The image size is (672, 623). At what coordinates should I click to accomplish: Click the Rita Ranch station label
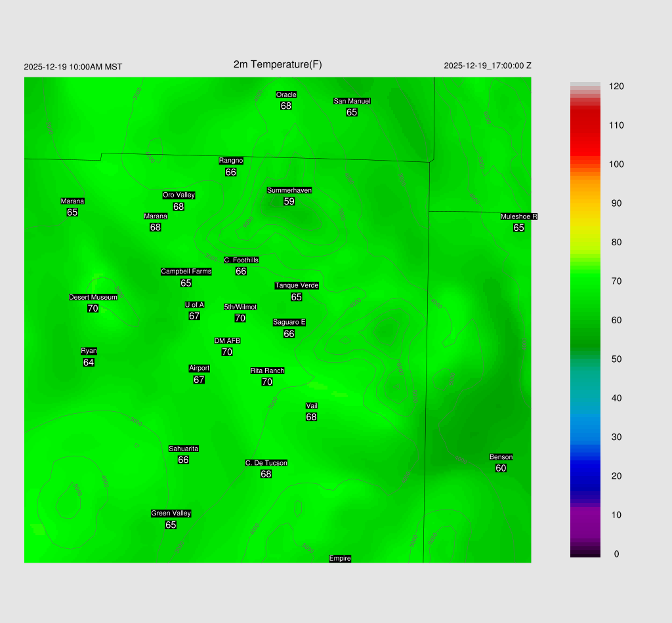267,371
